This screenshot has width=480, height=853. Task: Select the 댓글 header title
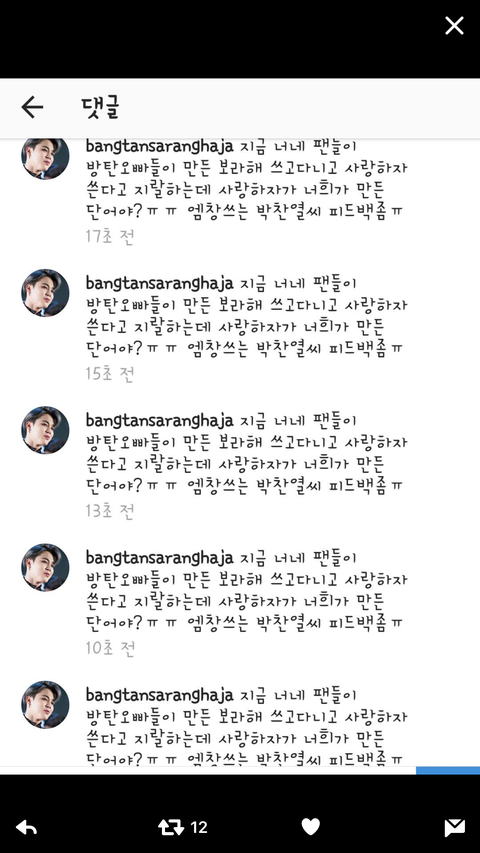click(x=100, y=107)
